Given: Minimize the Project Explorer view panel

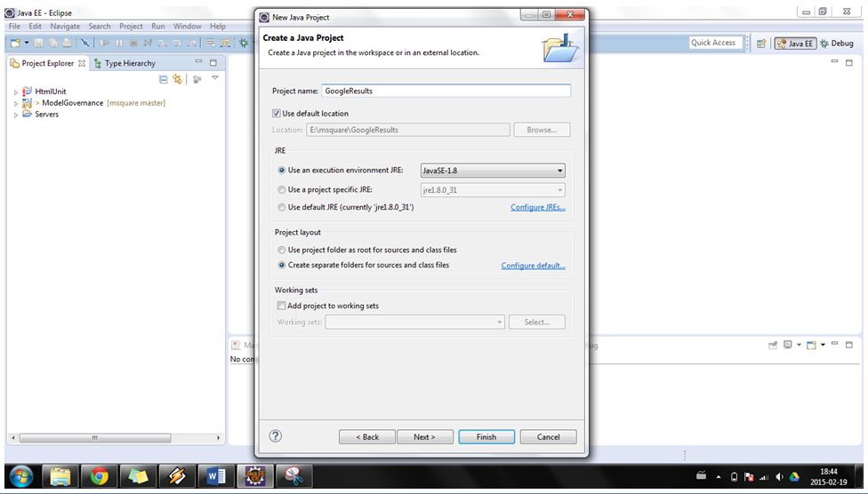Looking at the screenshot, I should tap(198, 61).
